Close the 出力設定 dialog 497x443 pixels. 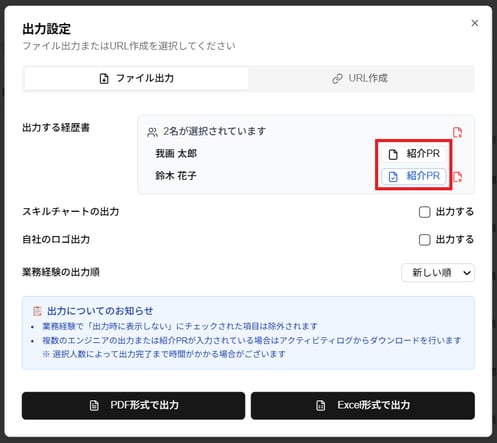pos(475,23)
